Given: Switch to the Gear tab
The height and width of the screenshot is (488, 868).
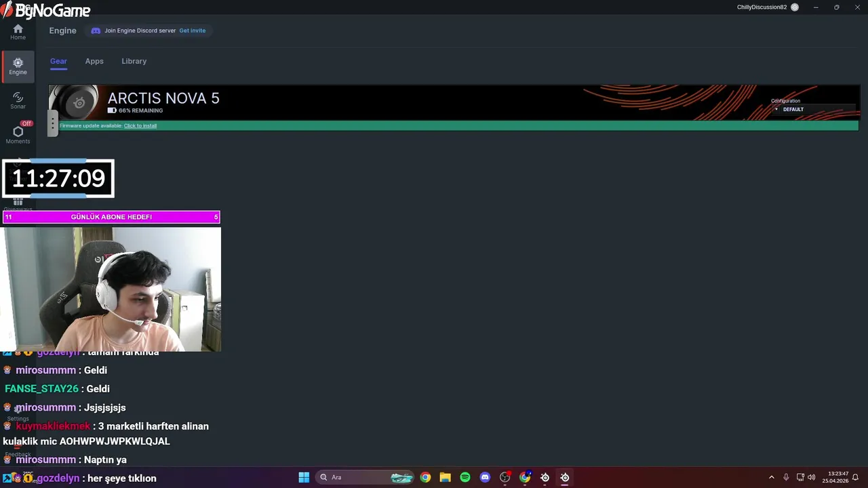Looking at the screenshot, I should click(58, 61).
